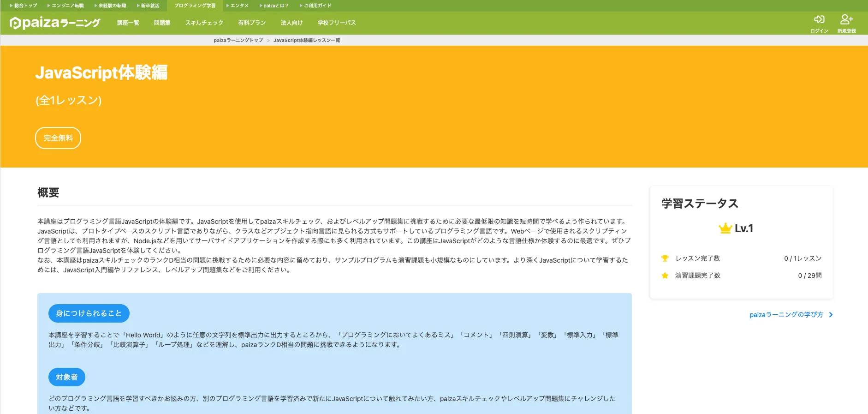Image resolution: width=868 pixels, height=414 pixels.
Task: Click the 0 / 29問 value
Action: click(810, 276)
